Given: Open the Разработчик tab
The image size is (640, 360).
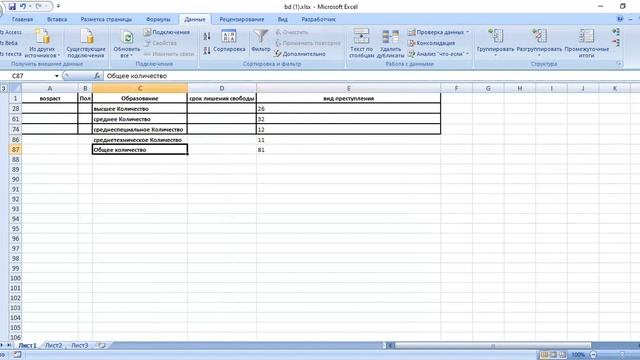Looking at the screenshot, I should 319,19.
